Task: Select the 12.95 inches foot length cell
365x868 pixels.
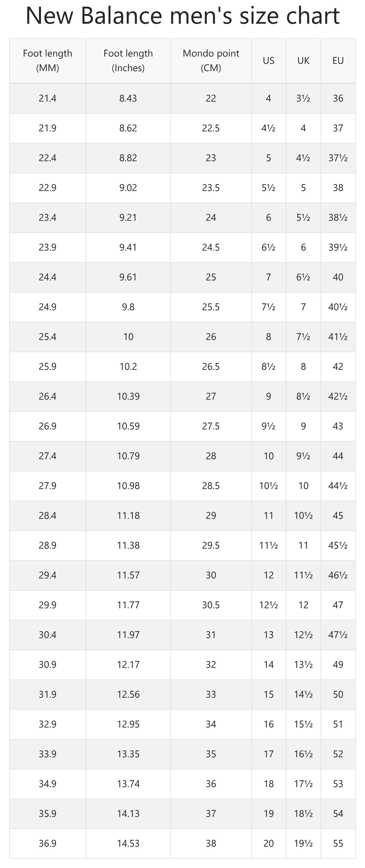Action: tap(128, 724)
